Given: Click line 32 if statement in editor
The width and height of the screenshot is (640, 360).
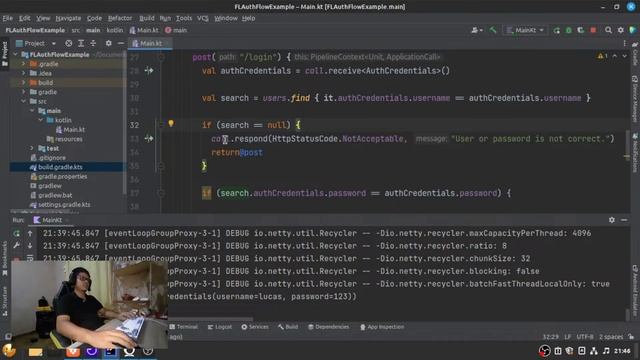Looking at the screenshot, I should coord(251,125).
